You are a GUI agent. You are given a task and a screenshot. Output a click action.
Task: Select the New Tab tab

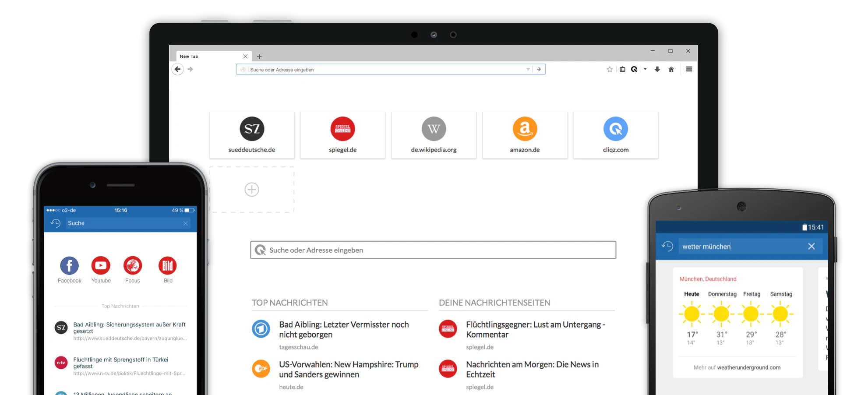click(x=214, y=56)
